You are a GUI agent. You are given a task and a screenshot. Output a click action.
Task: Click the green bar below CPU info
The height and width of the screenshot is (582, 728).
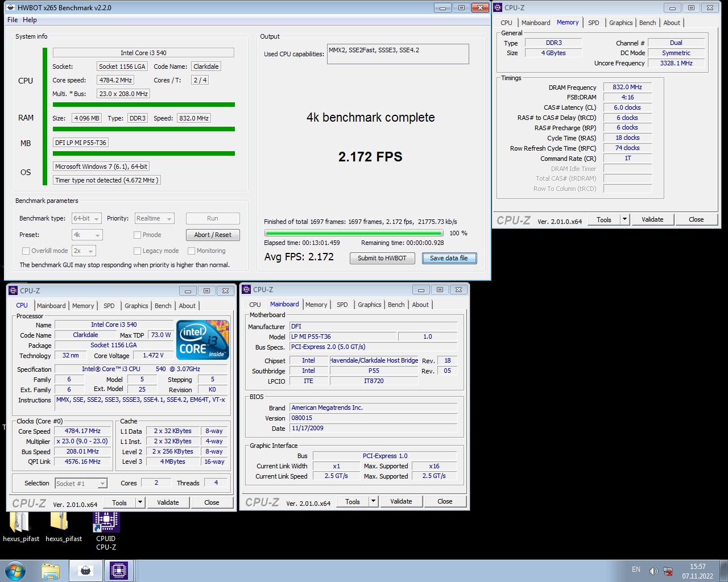(144, 105)
